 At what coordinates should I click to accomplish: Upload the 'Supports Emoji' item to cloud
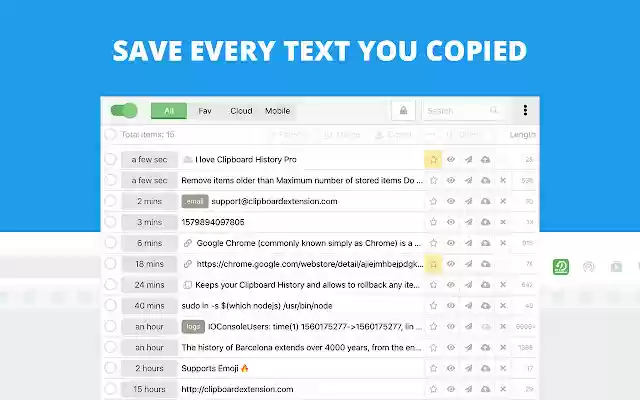(485, 368)
